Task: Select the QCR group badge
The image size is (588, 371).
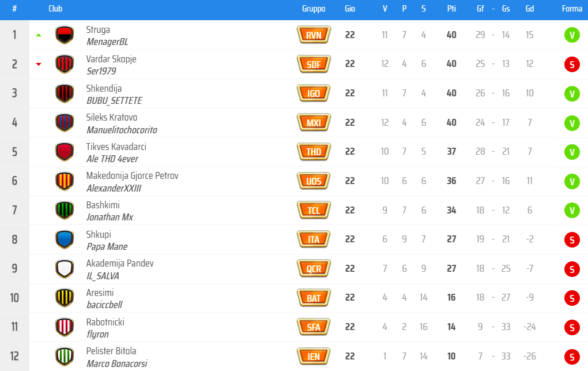Action: click(314, 269)
